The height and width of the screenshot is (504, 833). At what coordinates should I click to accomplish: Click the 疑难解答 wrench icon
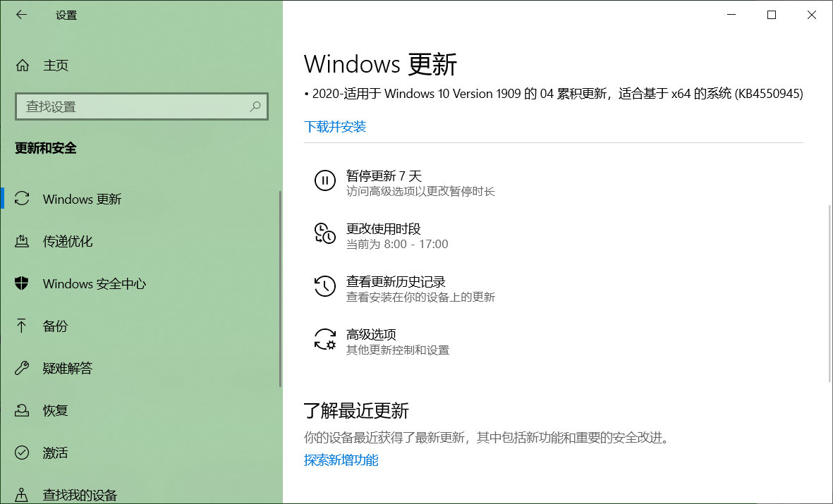coord(22,367)
